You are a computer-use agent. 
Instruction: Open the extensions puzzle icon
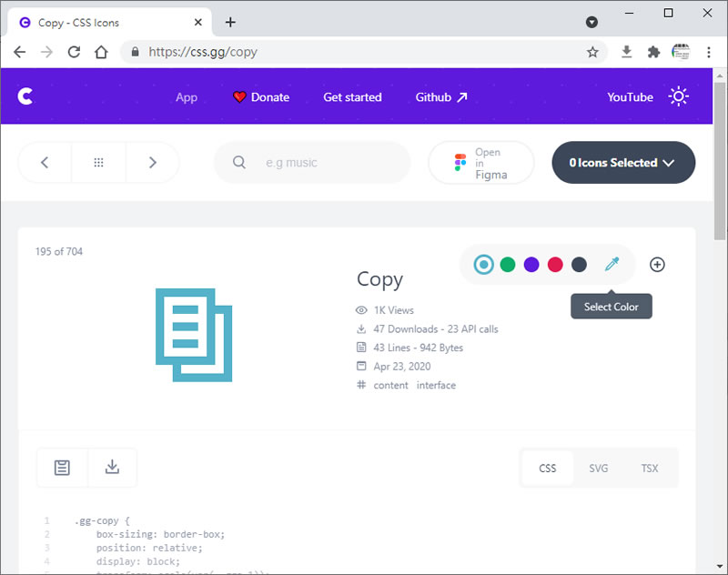tap(653, 52)
